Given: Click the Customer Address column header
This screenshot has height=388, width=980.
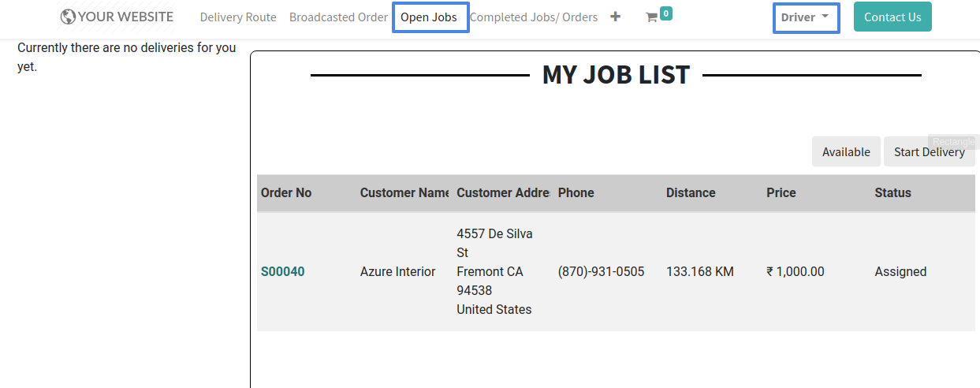Looking at the screenshot, I should coord(503,192).
